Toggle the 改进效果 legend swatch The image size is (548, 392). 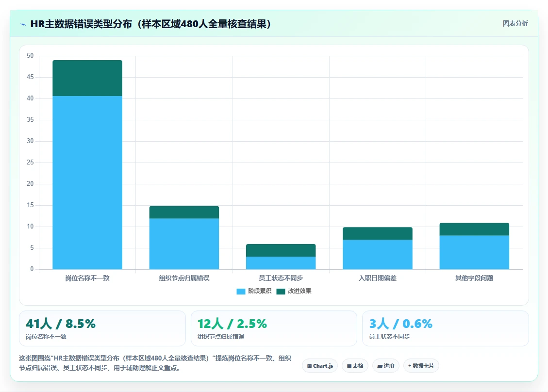click(x=281, y=292)
